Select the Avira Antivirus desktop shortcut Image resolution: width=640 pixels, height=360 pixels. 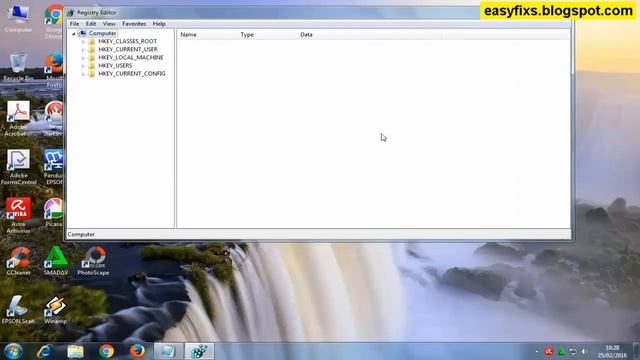coord(18,216)
